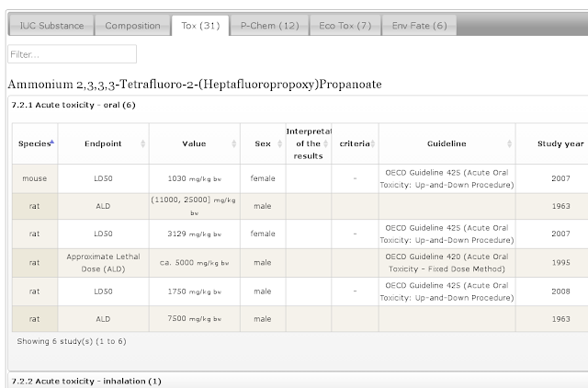The height and width of the screenshot is (388, 588).
Task: Sort by Interpretation of the results arrows
Action: pyautogui.click(x=326, y=143)
